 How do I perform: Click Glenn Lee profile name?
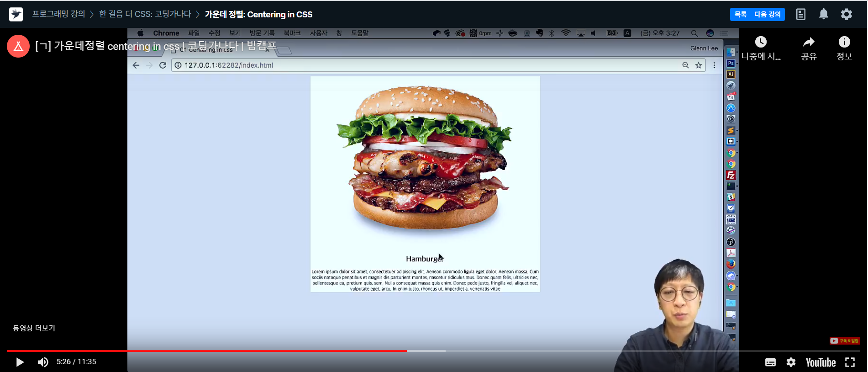coord(704,48)
